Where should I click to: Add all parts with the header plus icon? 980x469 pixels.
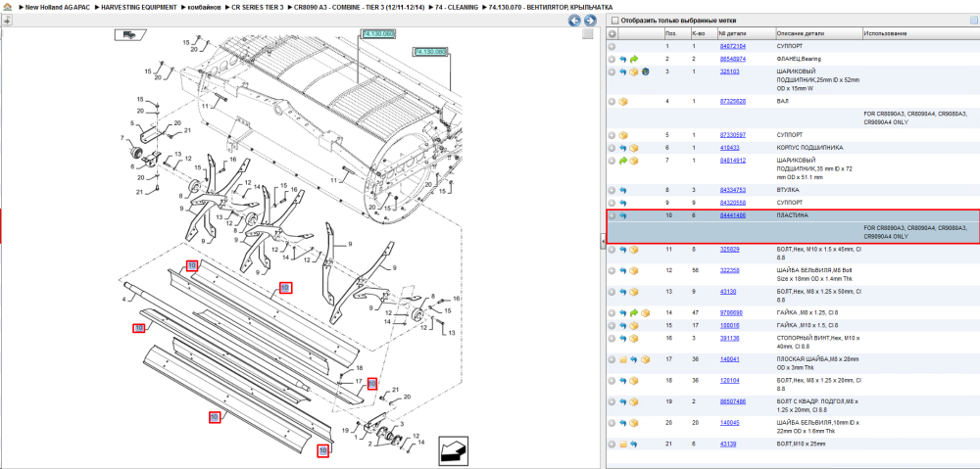click(x=612, y=33)
